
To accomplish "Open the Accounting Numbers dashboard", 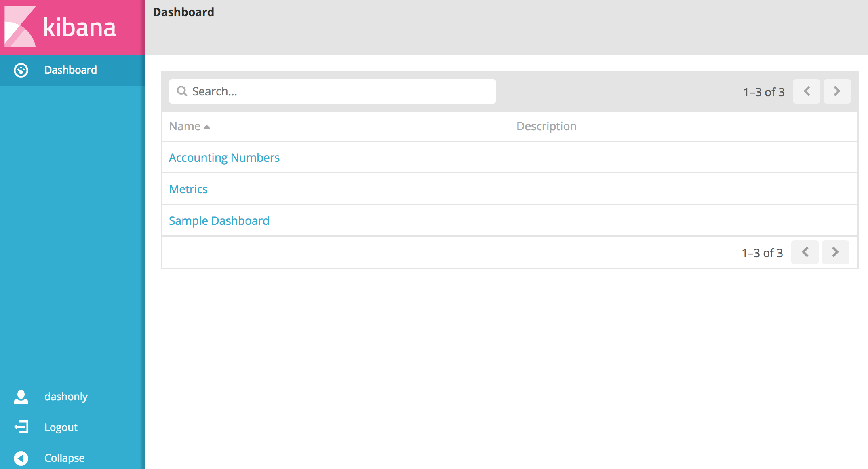I will pos(224,158).
